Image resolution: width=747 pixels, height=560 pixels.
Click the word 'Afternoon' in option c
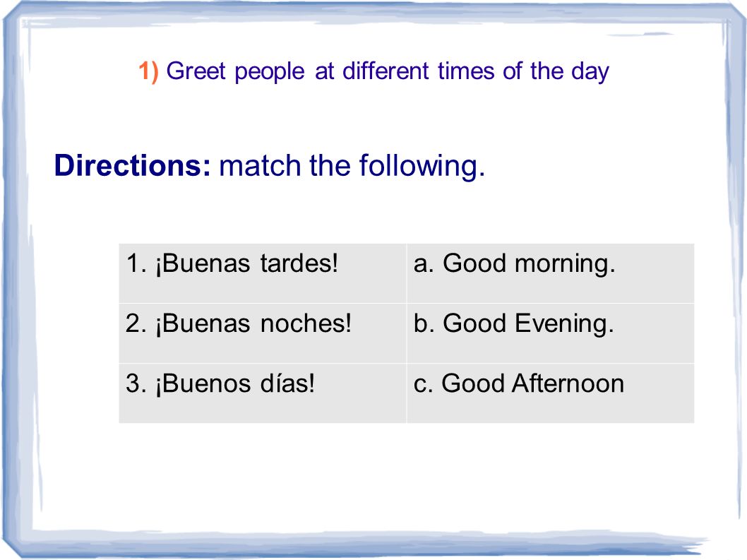click(x=568, y=383)
